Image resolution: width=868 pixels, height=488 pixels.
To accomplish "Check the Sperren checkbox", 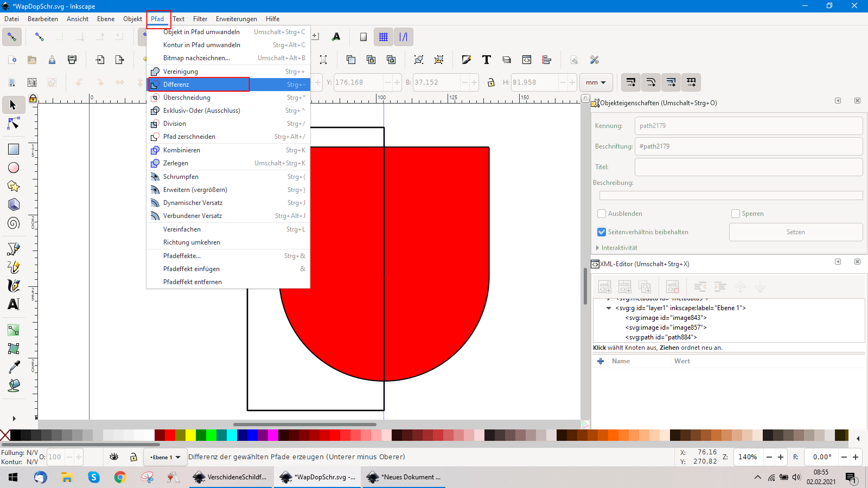I will (736, 214).
